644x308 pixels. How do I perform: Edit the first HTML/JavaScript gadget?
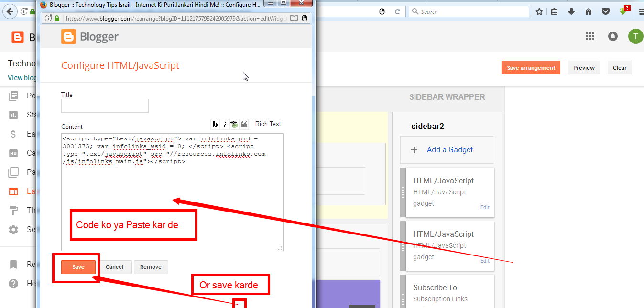click(x=485, y=207)
